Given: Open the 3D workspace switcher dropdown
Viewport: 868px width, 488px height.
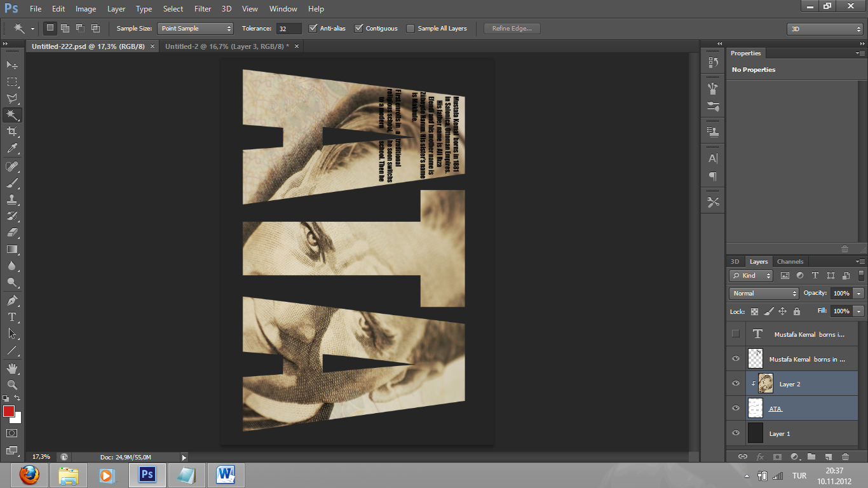Looking at the screenshot, I should [x=825, y=29].
